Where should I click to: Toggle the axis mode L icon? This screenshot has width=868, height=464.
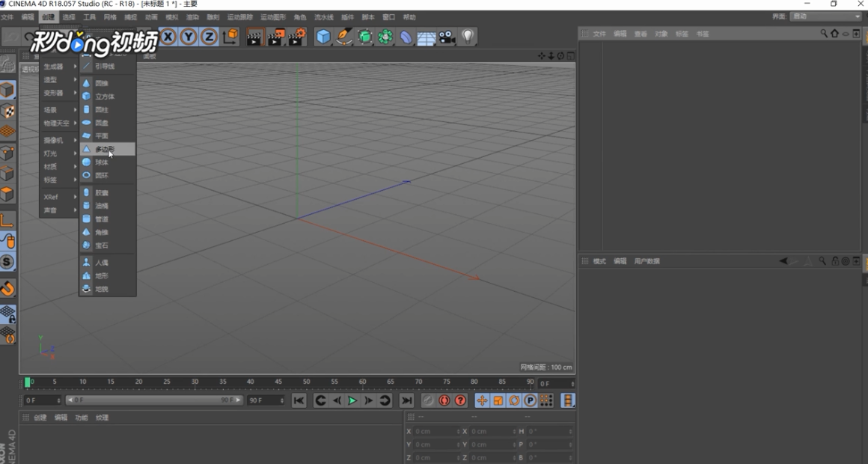click(x=7, y=220)
